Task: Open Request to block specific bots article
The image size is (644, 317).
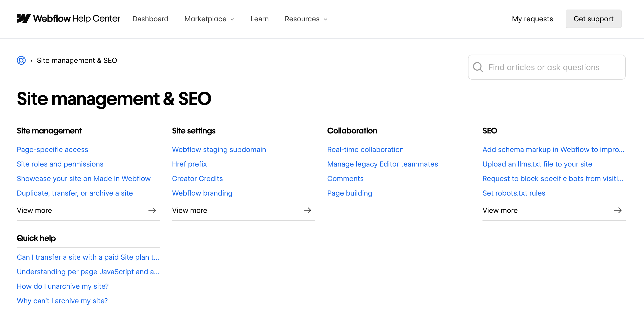Action: click(553, 179)
